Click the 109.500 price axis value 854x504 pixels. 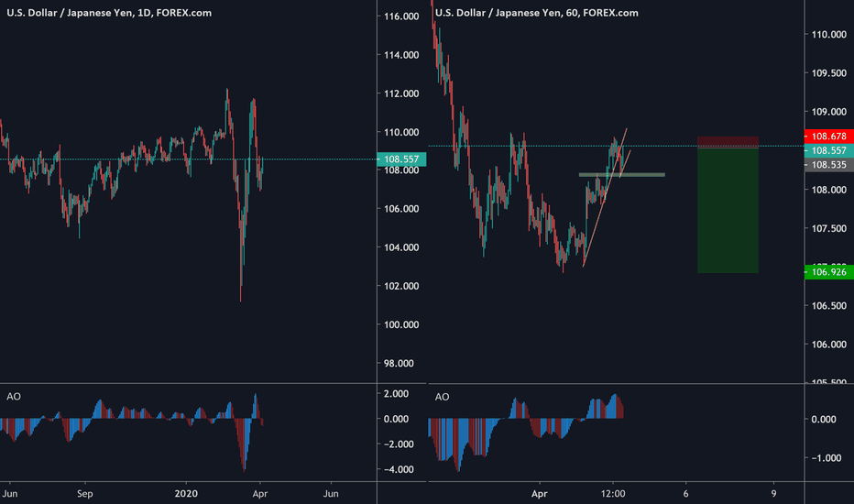(x=829, y=73)
